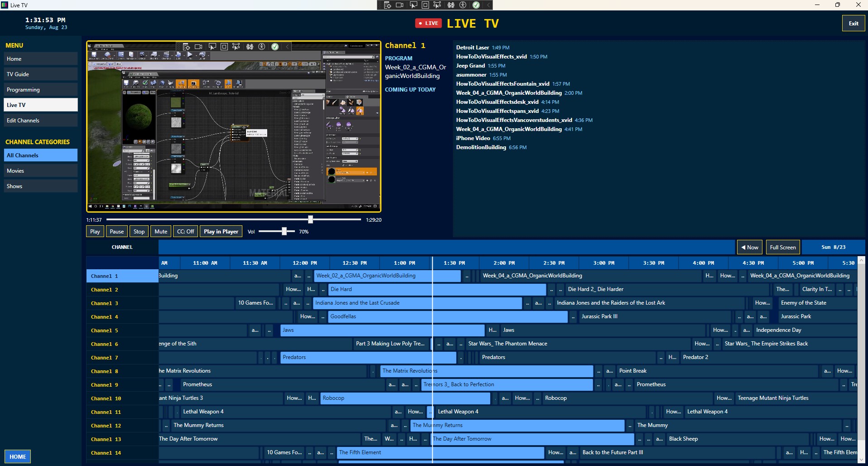868x466 pixels.
Task: Toggle Display Layout Adorners icon
Action: click(425, 5)
